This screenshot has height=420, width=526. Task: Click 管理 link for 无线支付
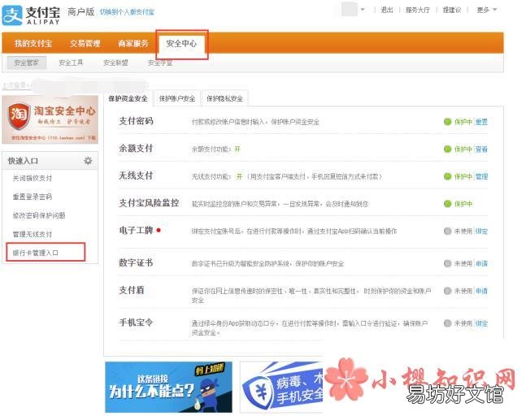click(481, 176)
